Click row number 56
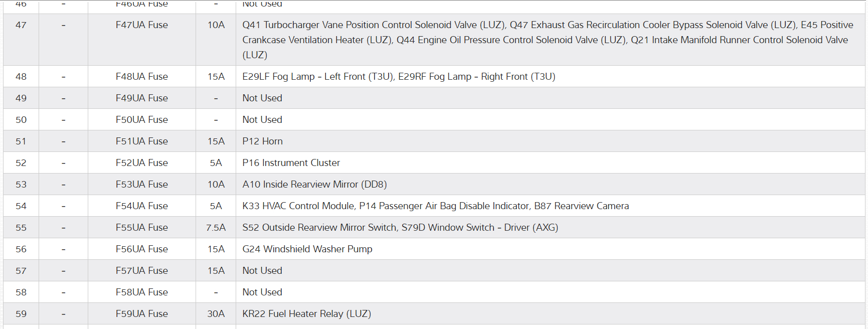Viewport: 868px width, 329px height. [x=21, y=249]
